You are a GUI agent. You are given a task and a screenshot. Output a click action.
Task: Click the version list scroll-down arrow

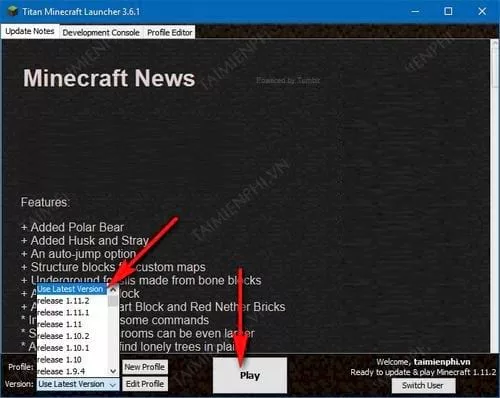tap(113, 371)
